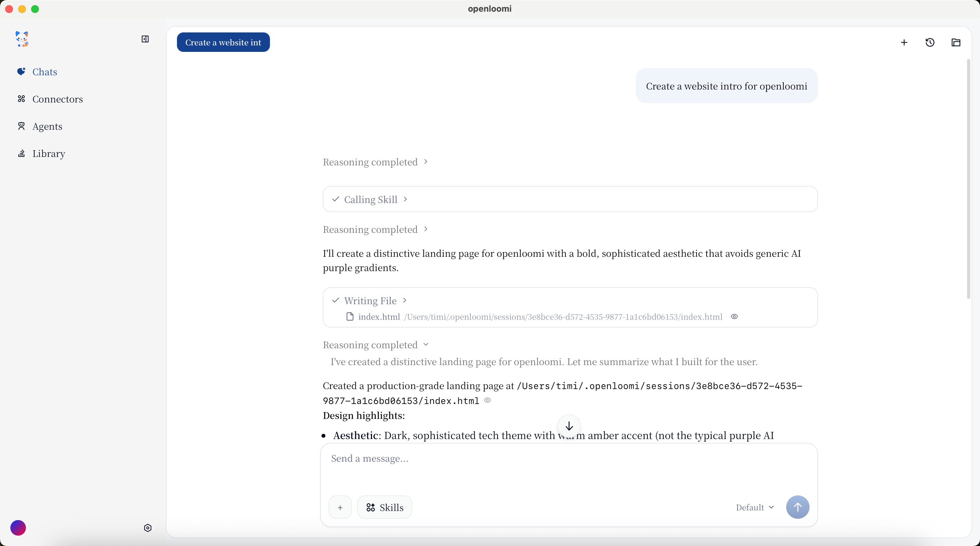The width and height of the screenshot is (980, 546).
Task: Click the Connectors grid icon in sidebar
Action: (x=21, y=99)
